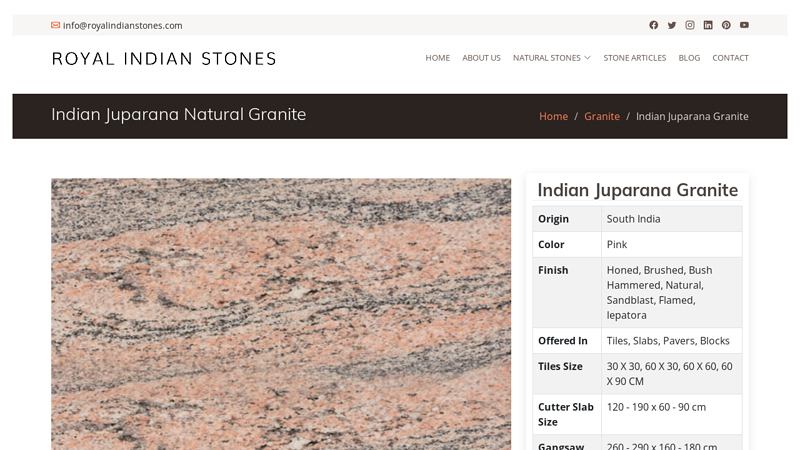Viewport: 800px width, 450px height.
Task: Click the Home breadcrumb link
Action: click(554, 116)
